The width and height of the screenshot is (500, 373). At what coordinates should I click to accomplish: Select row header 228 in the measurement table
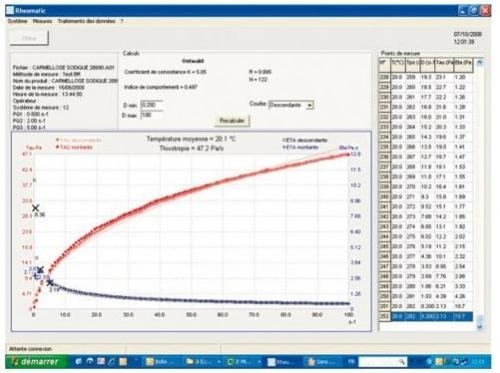click(x=385, y=77)
